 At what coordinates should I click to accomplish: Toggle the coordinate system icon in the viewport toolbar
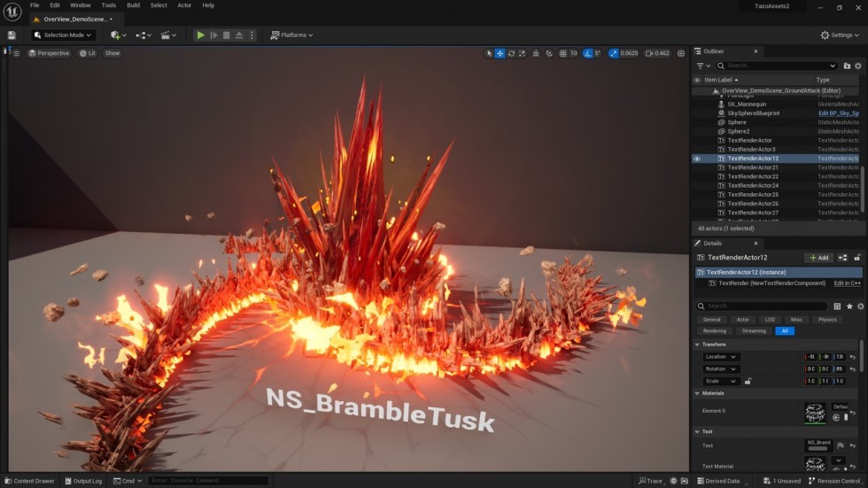(x=536, y=53)
